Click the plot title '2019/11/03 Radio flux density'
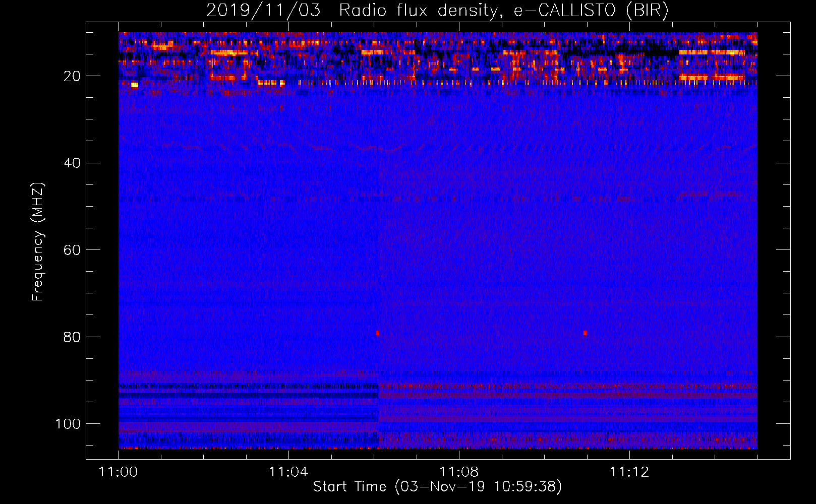Screen dimensions: 816x504 coord(437,10)
